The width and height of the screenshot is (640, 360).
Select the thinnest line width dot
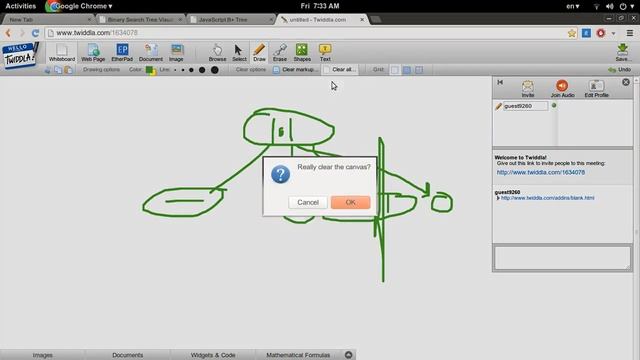[175, 70]
